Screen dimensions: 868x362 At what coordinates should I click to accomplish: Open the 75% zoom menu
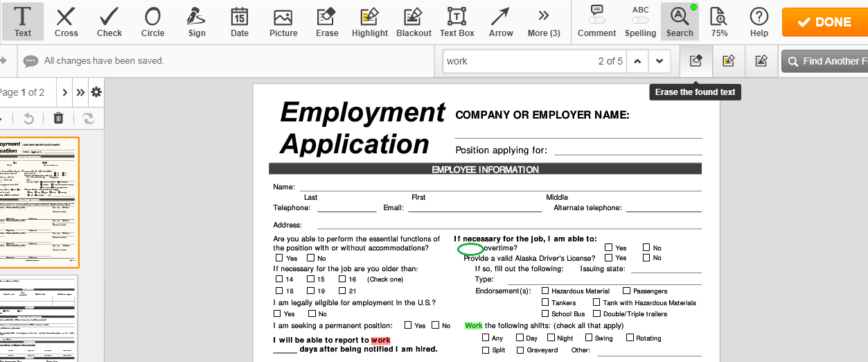719,21
